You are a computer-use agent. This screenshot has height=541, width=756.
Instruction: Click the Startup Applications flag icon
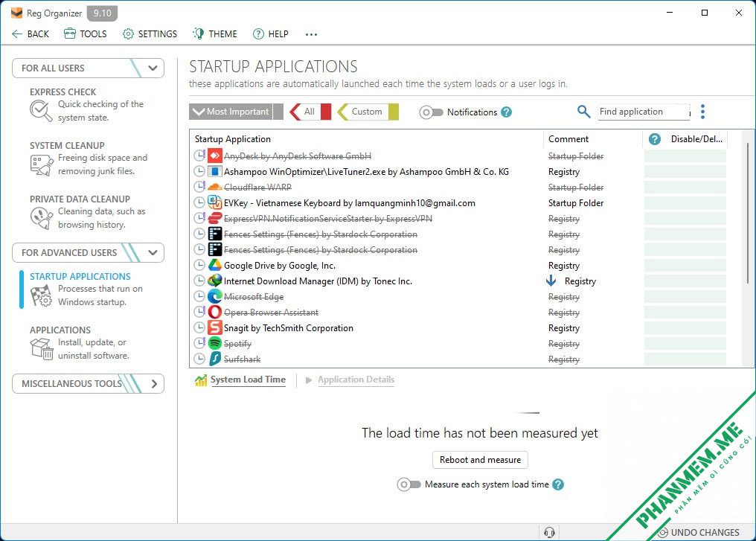click(x=42, y=295)
